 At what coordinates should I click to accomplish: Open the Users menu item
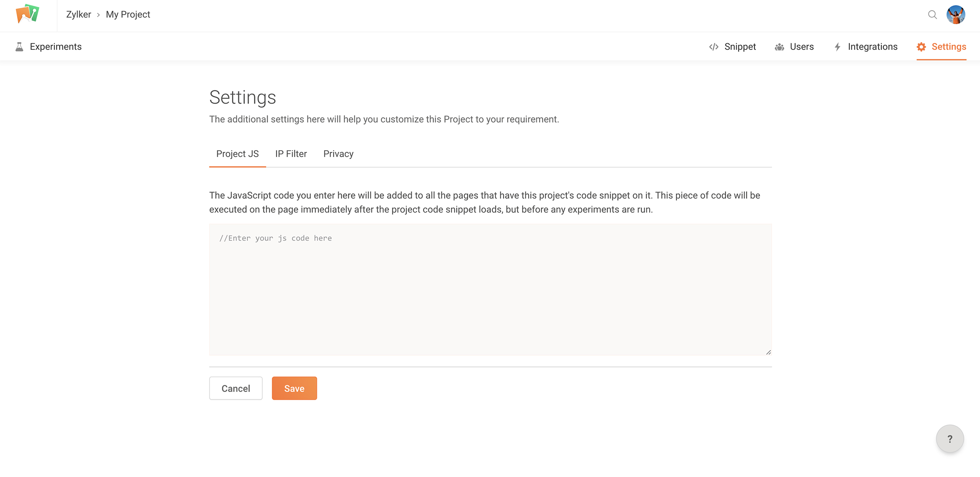[794, 47]
